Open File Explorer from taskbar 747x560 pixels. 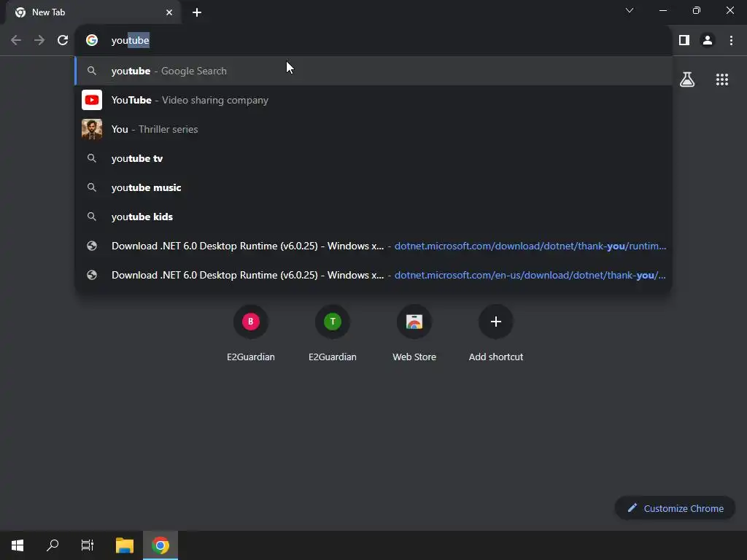coord(125,545)
